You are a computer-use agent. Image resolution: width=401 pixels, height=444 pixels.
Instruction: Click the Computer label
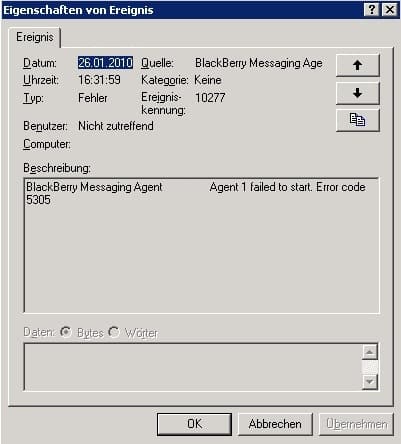[x=47, y=144]
